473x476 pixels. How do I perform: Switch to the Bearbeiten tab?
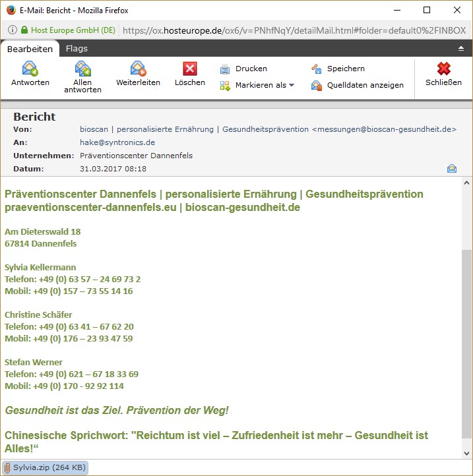(x=30, y=49)
